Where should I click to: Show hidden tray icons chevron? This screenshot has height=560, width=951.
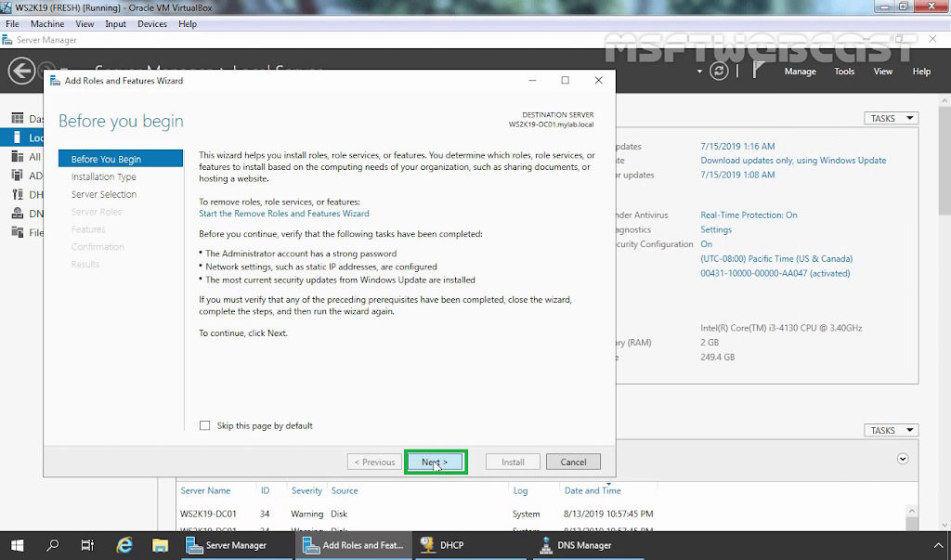pos(938,545)
